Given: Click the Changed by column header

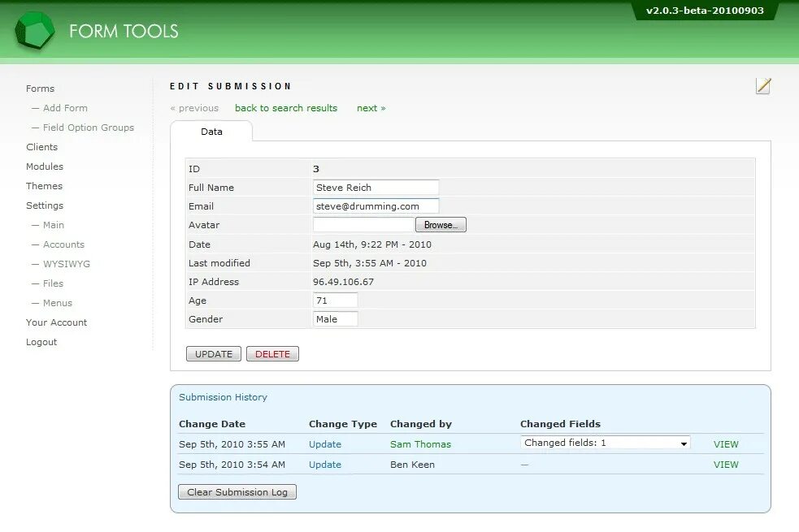Looking at the screenshot, I should [421, 423].
